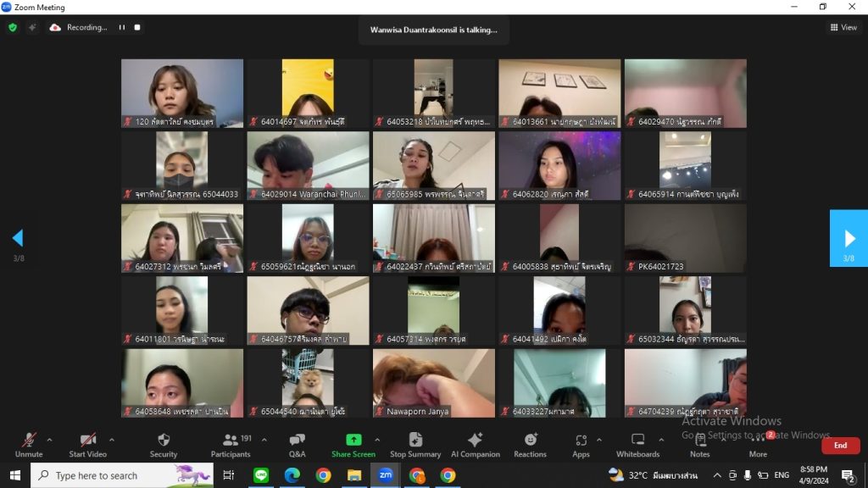The image size is (868, 488).
Task: Open Whiteboards
Action: [x=637, y=446]
